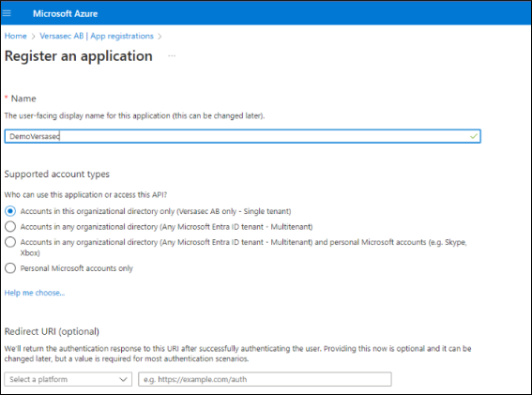Expand the Select a platform dropdown

click(68, 379)
